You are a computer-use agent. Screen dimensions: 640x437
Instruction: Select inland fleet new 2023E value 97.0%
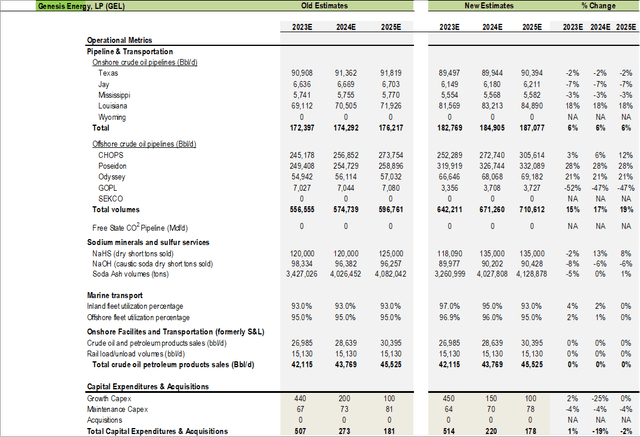tap(449, 306)
